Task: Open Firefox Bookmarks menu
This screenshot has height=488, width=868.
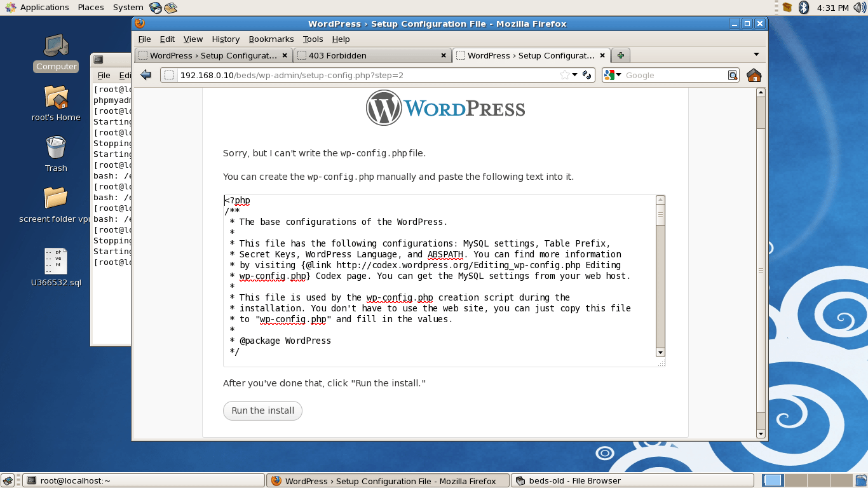Action: pos(271,39)
